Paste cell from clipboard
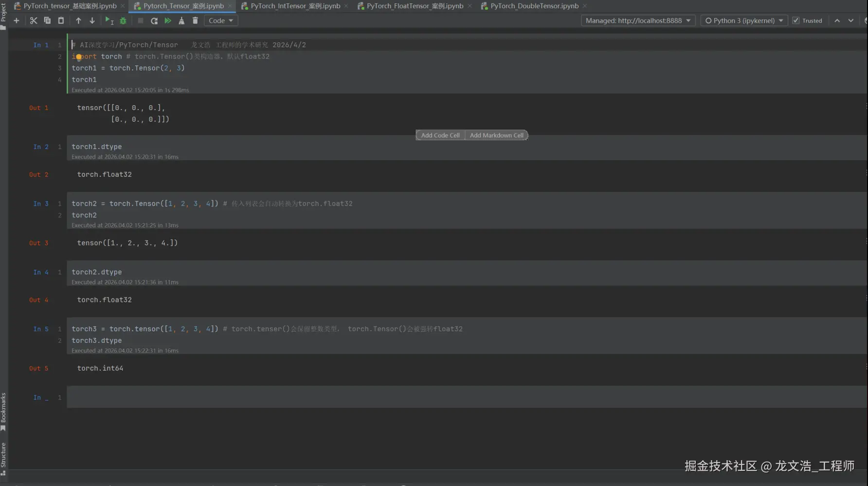The image size is (868, 486). pos(61,20)
